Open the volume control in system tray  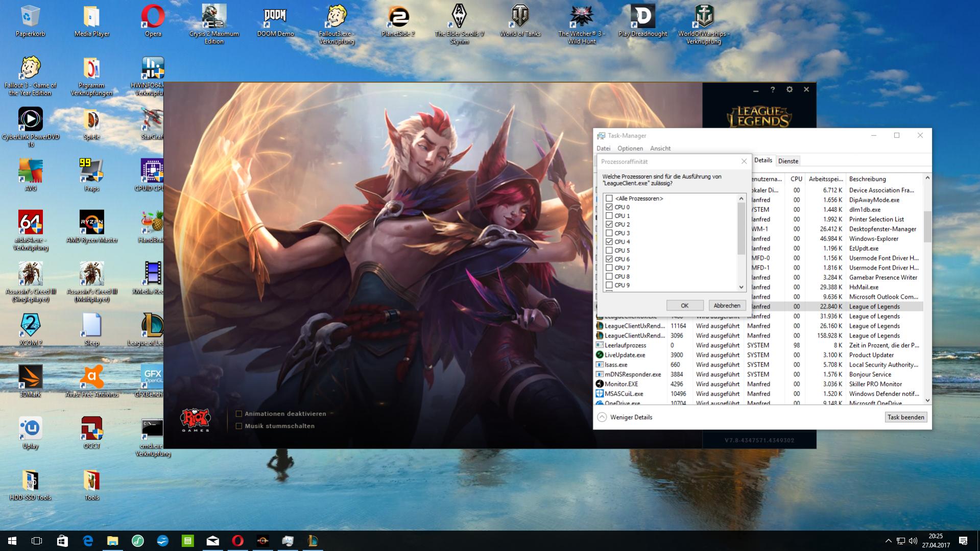coord(913,541)
